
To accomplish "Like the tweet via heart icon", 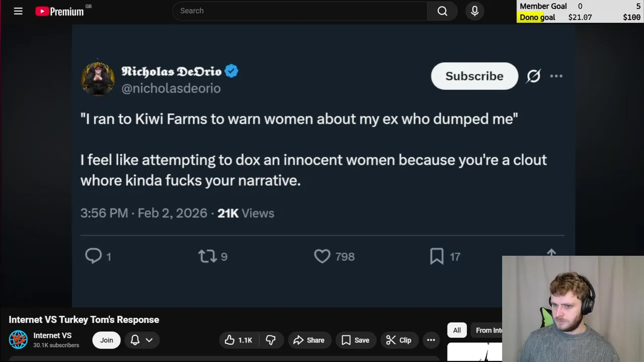I will click(322, 256).
